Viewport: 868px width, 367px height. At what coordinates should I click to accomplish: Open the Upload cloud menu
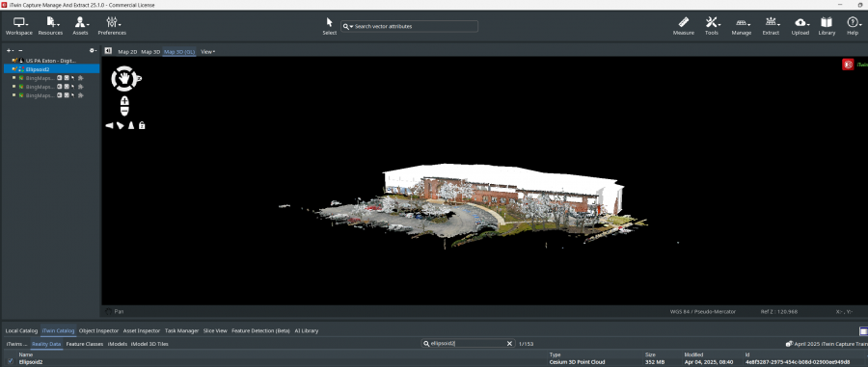800,26
